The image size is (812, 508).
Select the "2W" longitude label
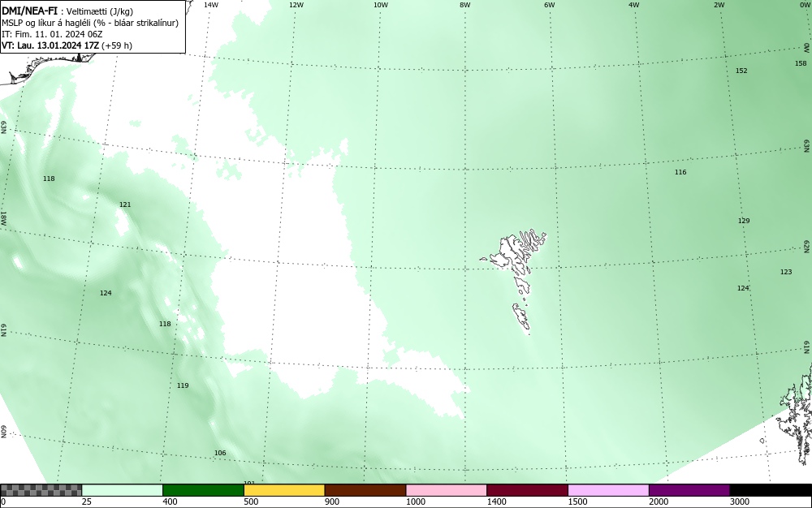coord(719,5)
